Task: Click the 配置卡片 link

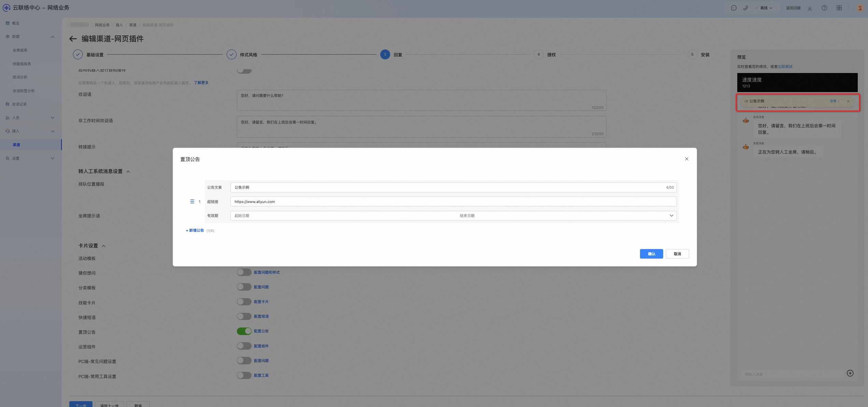Action: click(261, 302)
